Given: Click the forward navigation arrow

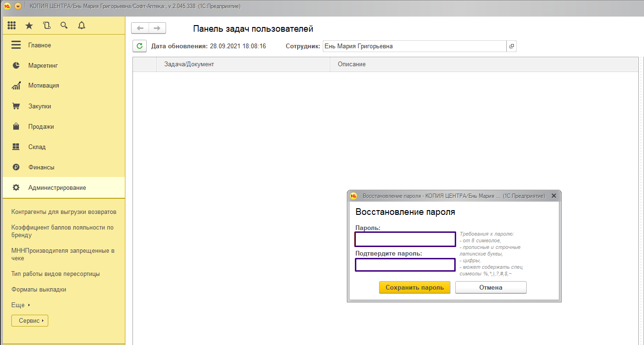Looking at the screenshot, I should click(x=157, y=28).
